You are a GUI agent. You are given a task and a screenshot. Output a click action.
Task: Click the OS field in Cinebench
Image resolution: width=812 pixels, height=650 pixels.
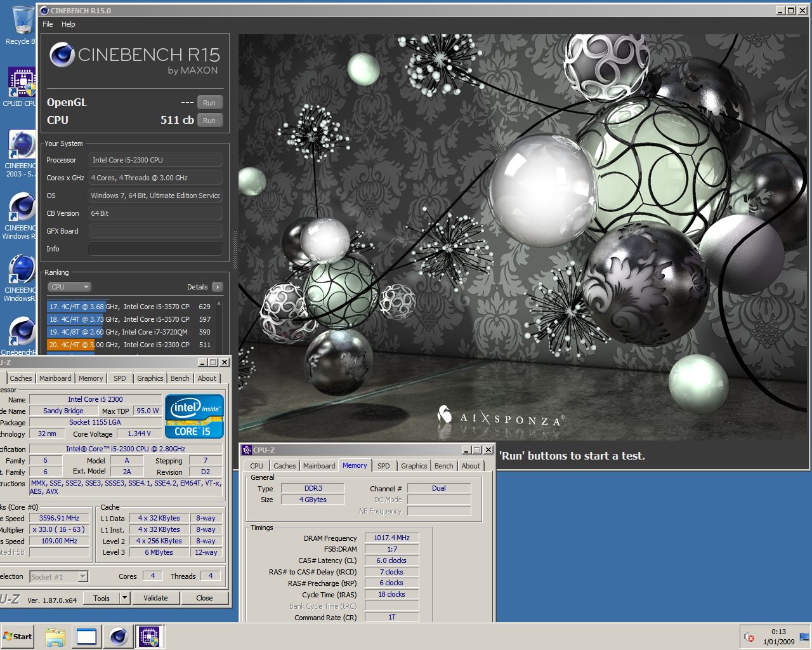tap(155, 196)
